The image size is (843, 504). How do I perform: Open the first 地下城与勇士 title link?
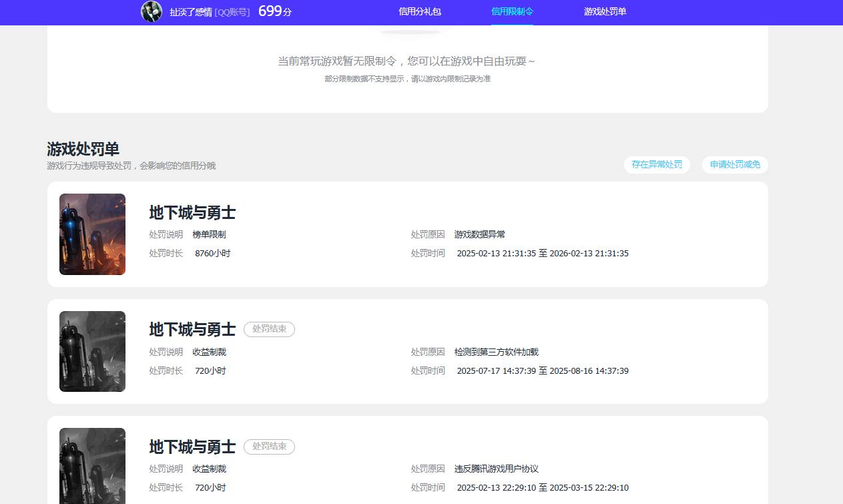(x=192, y=212)
